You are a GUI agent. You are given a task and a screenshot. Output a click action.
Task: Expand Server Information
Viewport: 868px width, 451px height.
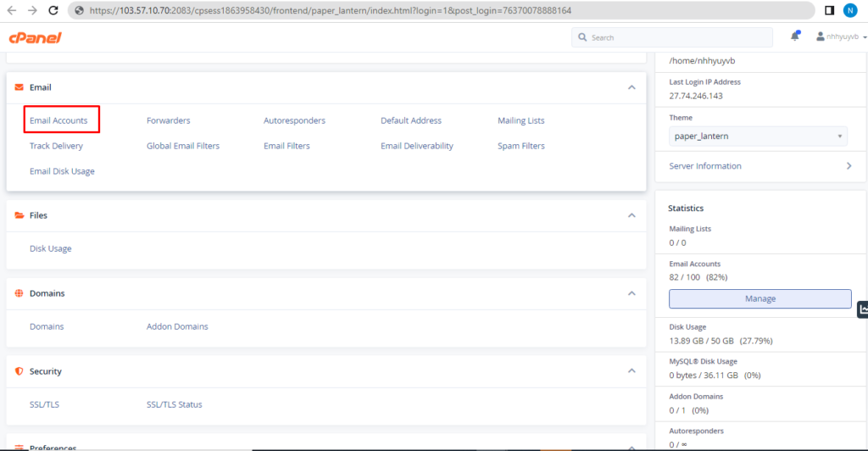[760, 166]
